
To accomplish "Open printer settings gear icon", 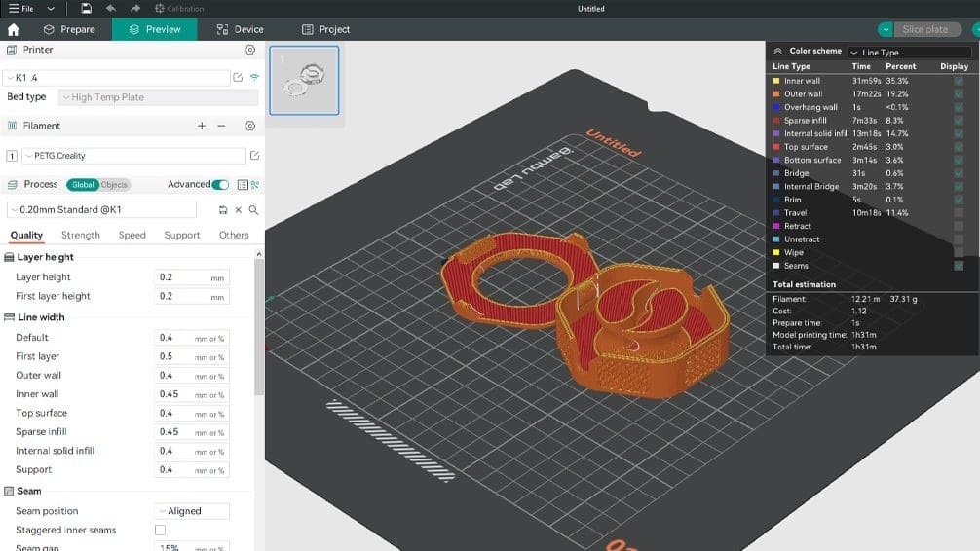I will click(250, 50).
